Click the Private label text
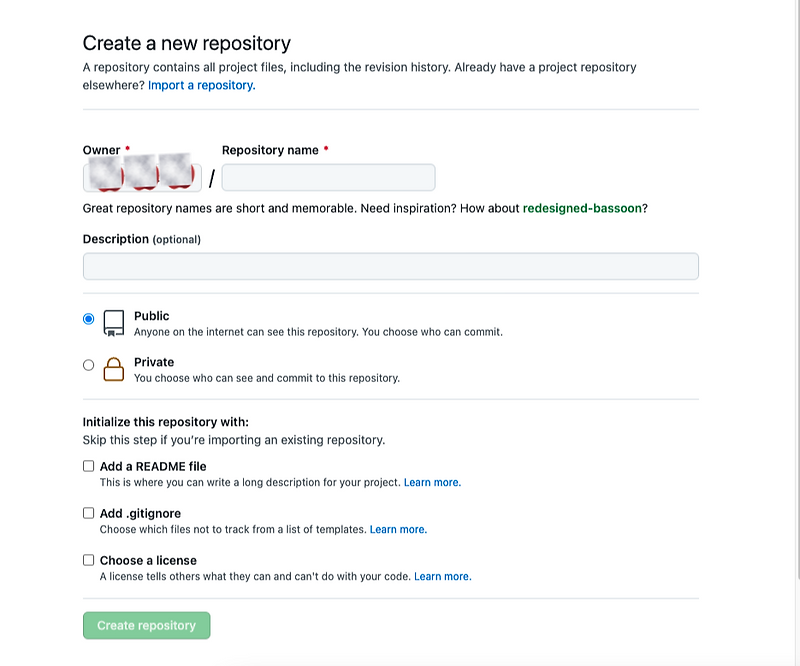 pos(153,361)
